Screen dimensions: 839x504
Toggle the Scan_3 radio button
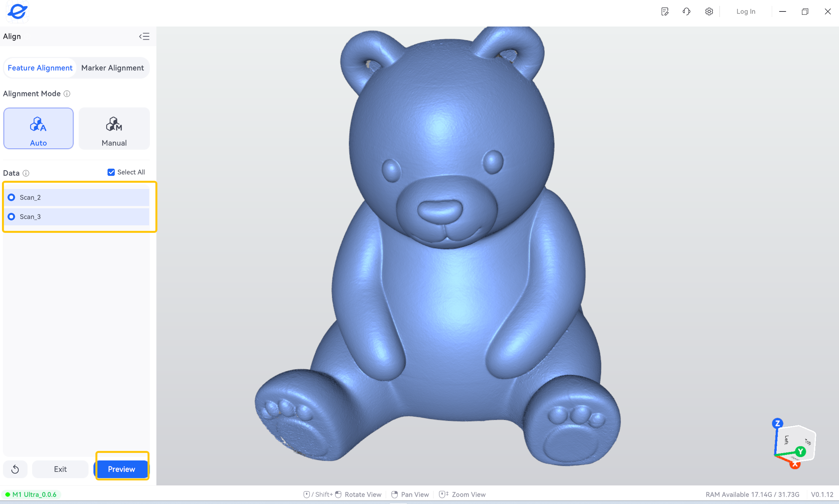pyautogui.click(x=11, y=217)
